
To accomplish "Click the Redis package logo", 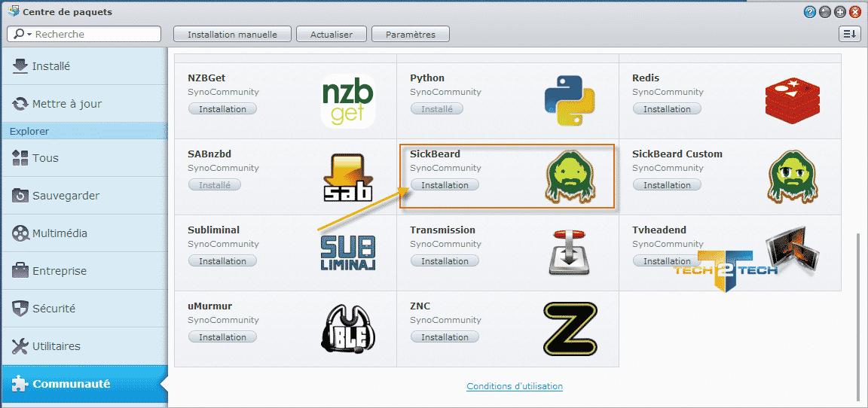I will click(x=792, y=101).
